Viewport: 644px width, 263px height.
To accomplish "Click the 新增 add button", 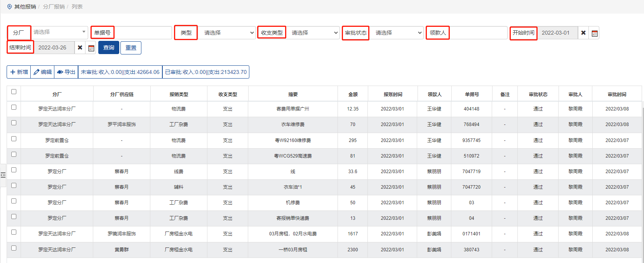I will [x=19, y=72].
